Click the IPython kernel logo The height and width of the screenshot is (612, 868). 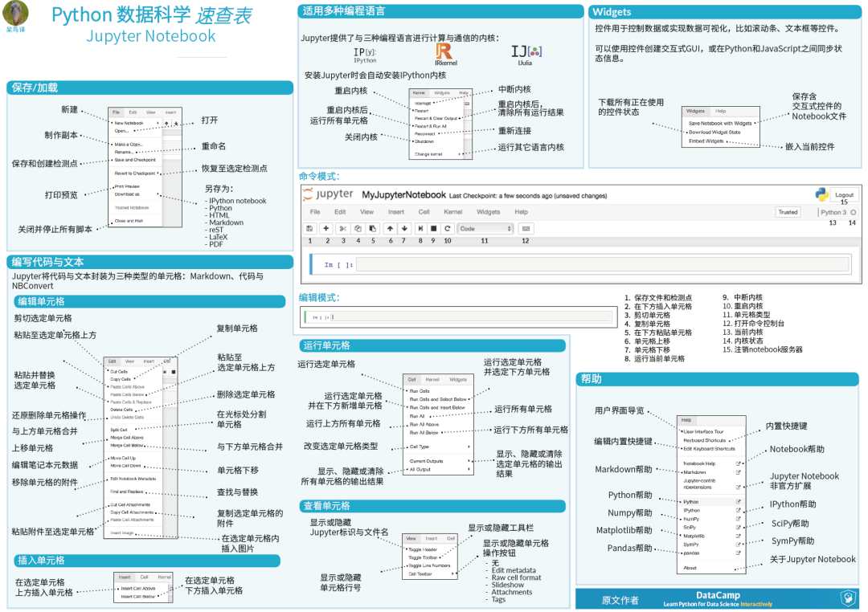366,55
